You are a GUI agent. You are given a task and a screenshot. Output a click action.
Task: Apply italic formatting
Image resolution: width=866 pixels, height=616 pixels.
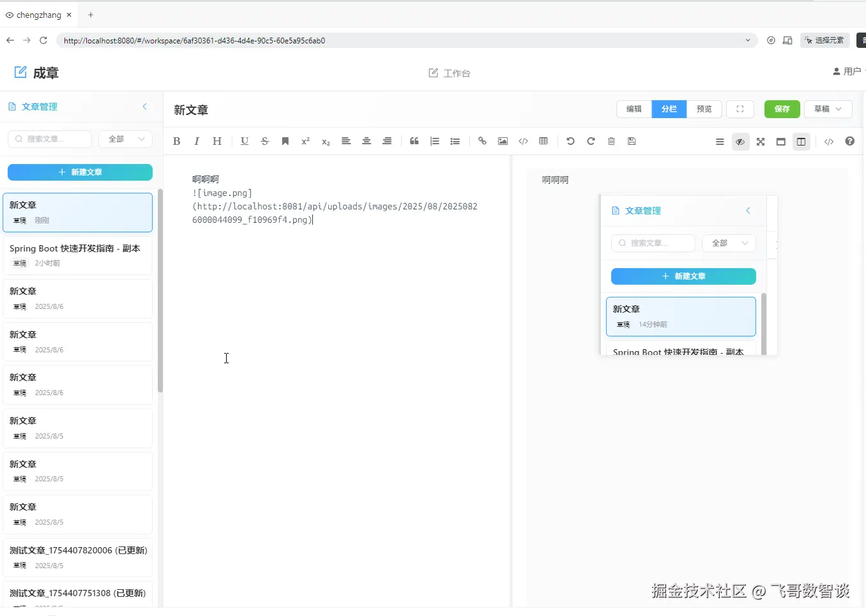coord(197,141)
